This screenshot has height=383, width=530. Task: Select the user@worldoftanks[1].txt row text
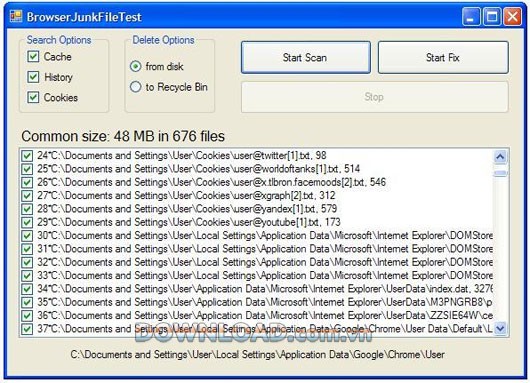point(198,169)
